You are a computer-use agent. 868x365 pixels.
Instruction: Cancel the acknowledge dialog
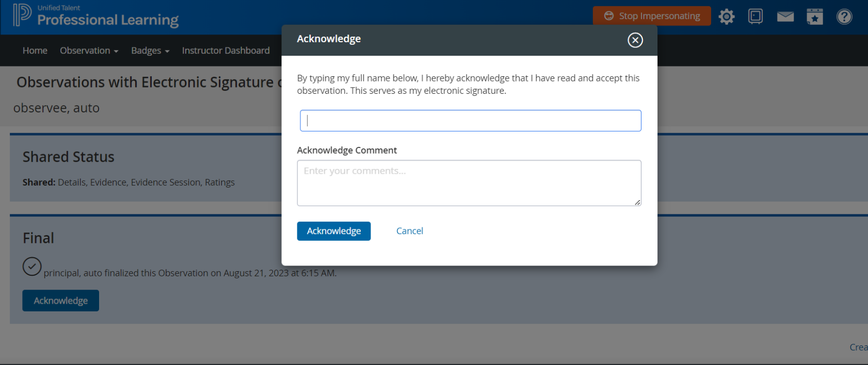click(409, 231)
